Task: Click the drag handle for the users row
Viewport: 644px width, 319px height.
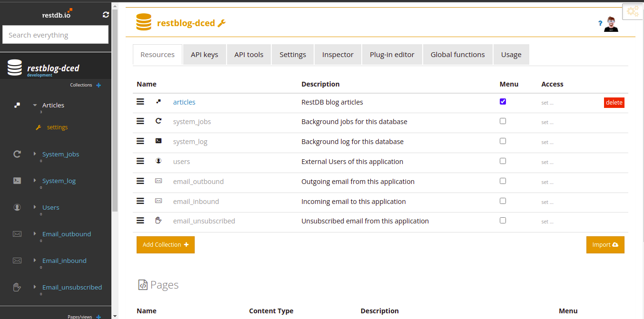Action: point(140,161)
